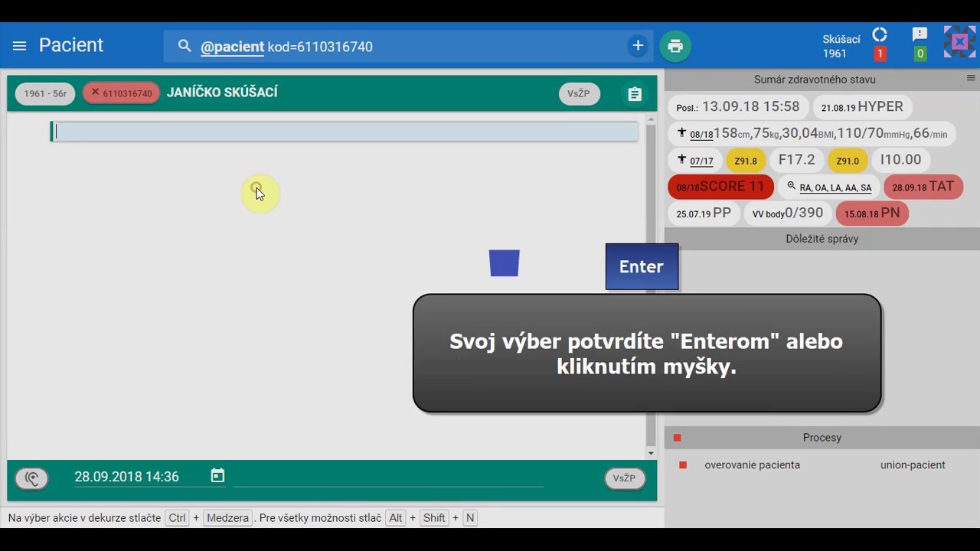Click the red square icon in Procesy header
Screen dimensions: 980x551
click(677, 438)
